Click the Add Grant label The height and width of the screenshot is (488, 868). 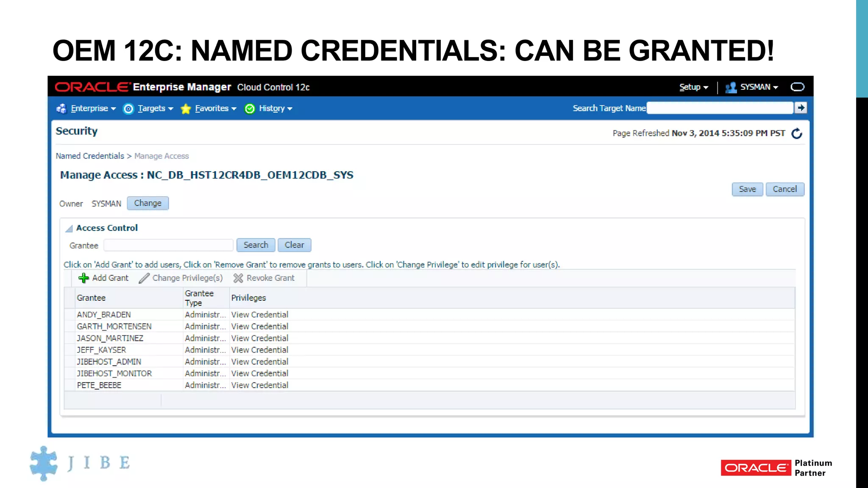coord(110,278)
